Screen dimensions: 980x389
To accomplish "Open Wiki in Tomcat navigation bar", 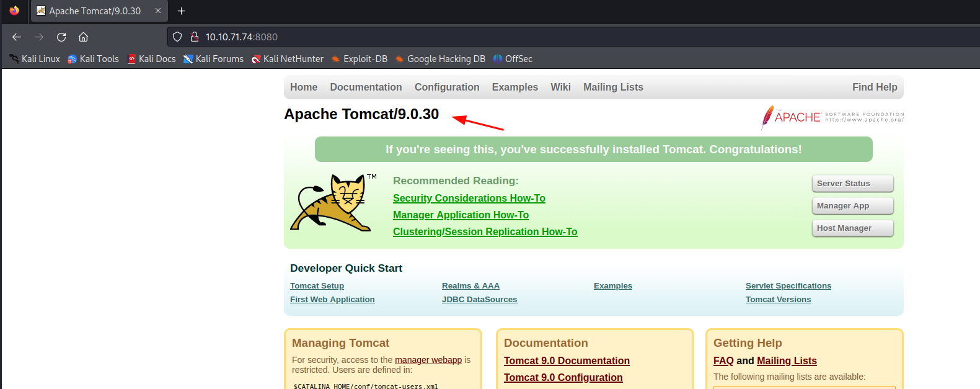I will (x=560, y=87).
